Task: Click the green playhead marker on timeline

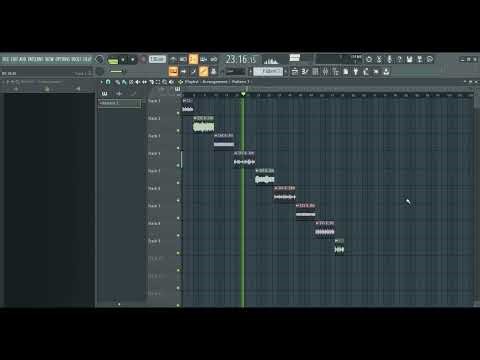Action: 243,94
